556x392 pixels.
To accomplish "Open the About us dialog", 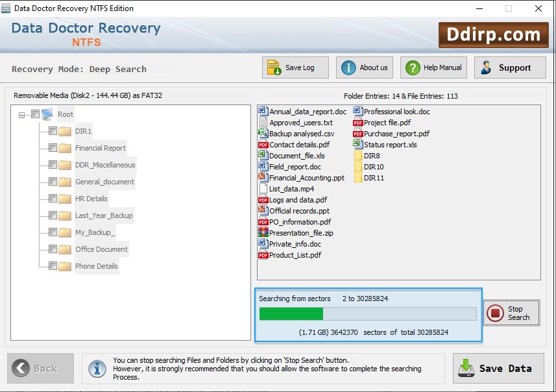I will coord(365,67).
